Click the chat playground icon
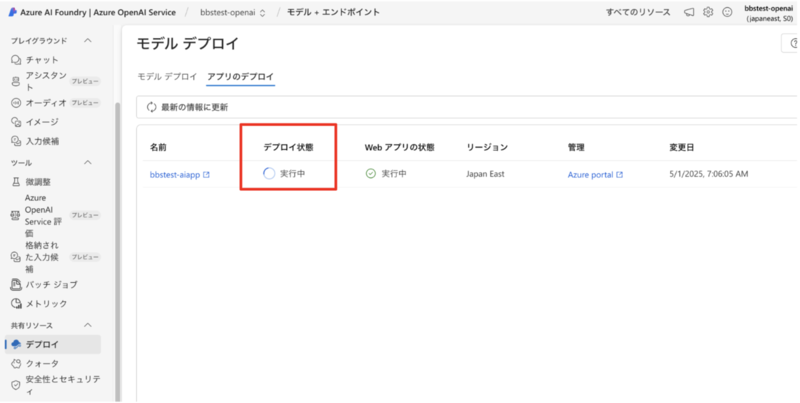 [x=16, y=60]
